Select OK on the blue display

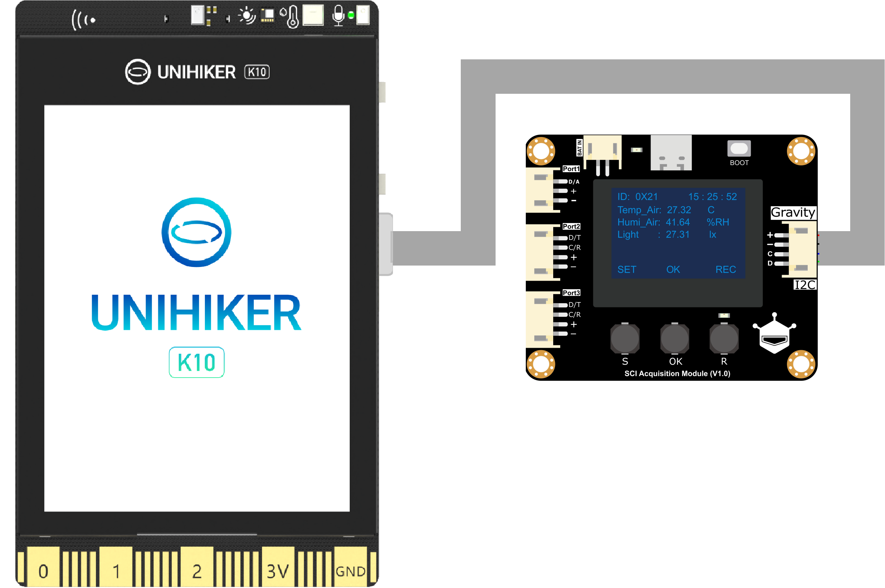673,270
